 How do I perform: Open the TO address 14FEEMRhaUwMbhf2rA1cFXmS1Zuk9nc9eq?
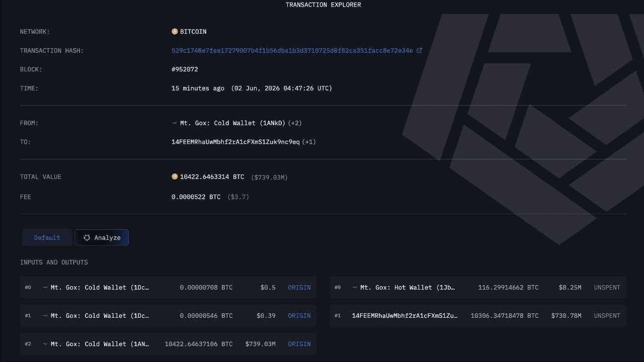[235, 142]
